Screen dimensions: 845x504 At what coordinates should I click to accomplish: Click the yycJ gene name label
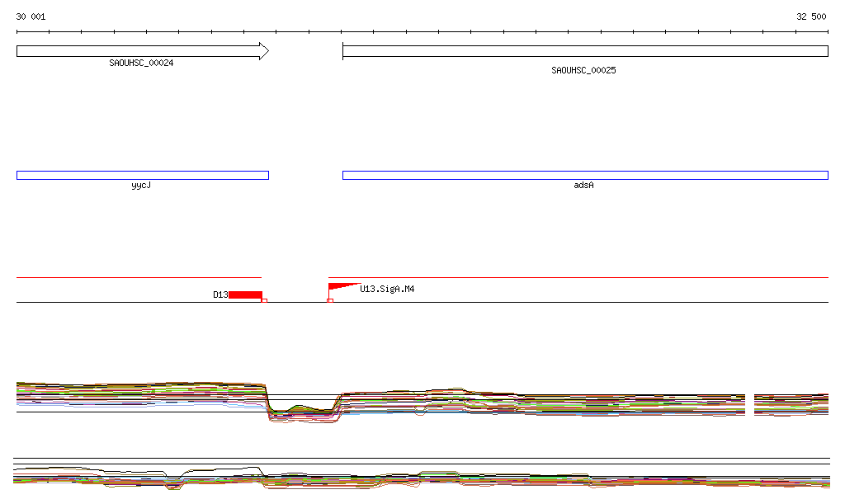tap(141, 186)
